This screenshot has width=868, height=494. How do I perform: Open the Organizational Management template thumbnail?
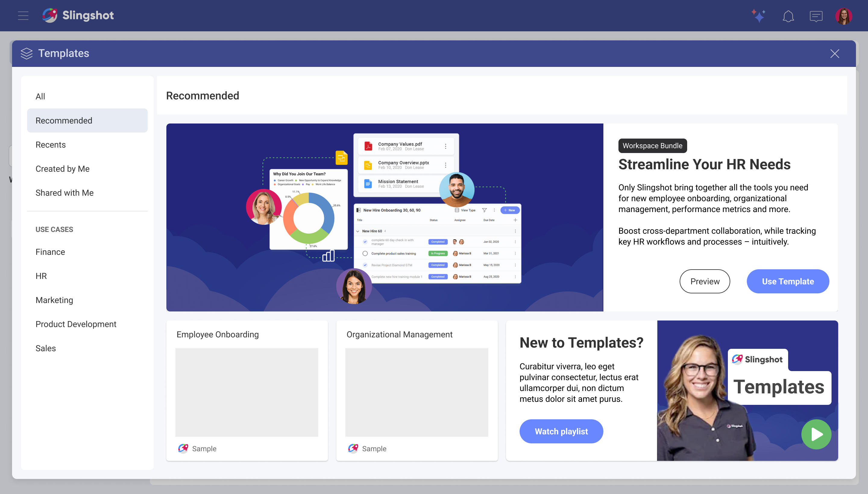coord(417,392)
